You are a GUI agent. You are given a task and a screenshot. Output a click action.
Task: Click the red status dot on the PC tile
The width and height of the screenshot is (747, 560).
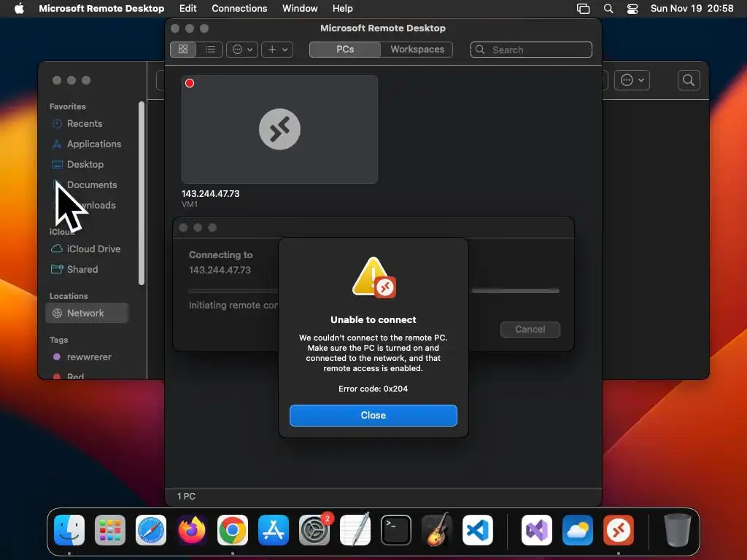[190, 83]
